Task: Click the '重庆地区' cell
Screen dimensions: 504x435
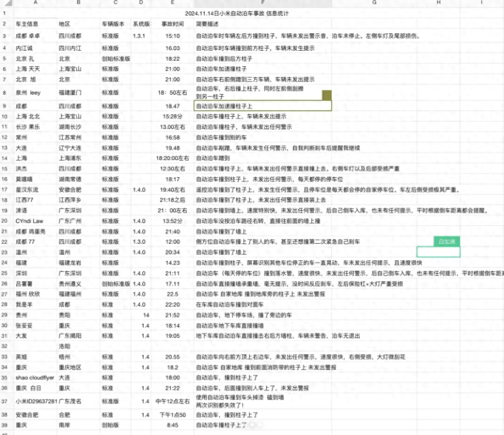Action: tap(70, 368)
